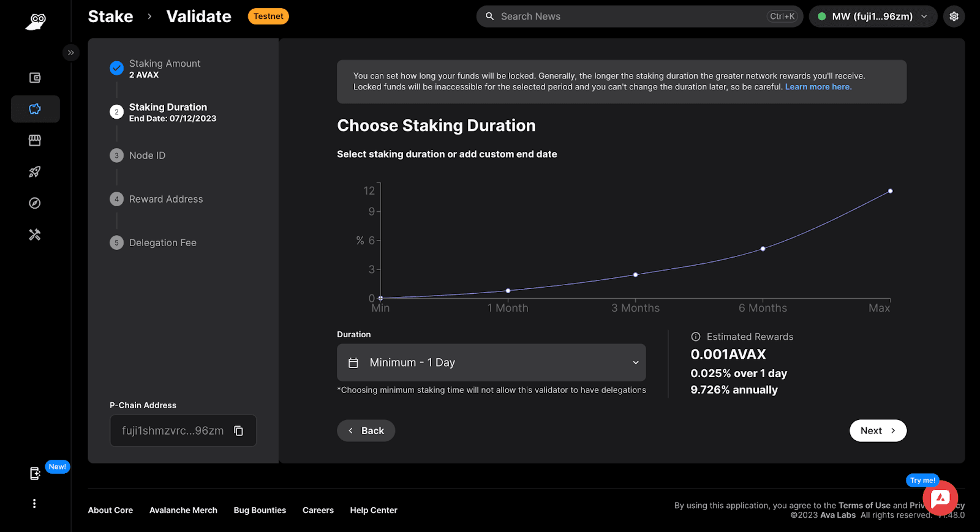Open the tools sidebar icon
The width and height of the screenshot is (980, 532).
coord(35,234)
